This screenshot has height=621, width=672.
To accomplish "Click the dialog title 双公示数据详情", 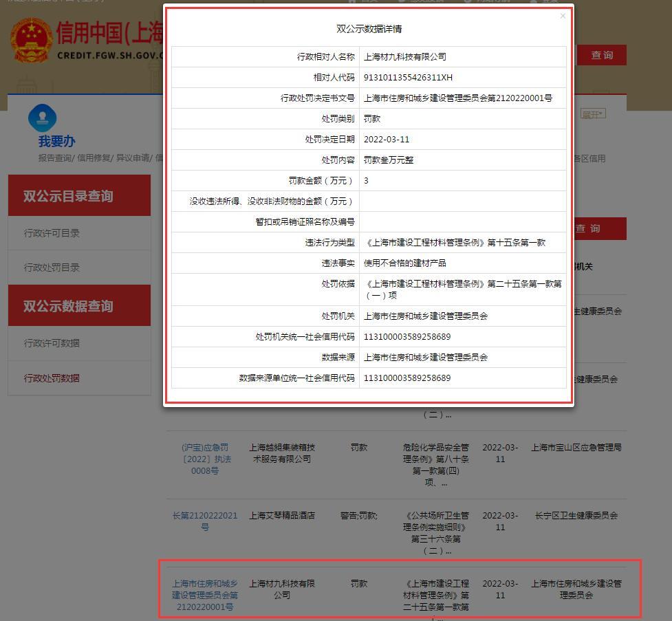I will [369, 29].
